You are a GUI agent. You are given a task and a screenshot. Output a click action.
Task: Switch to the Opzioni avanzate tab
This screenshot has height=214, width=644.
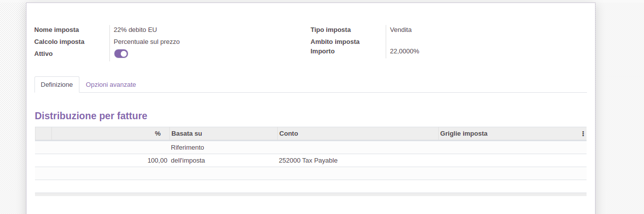coord(111,85)
